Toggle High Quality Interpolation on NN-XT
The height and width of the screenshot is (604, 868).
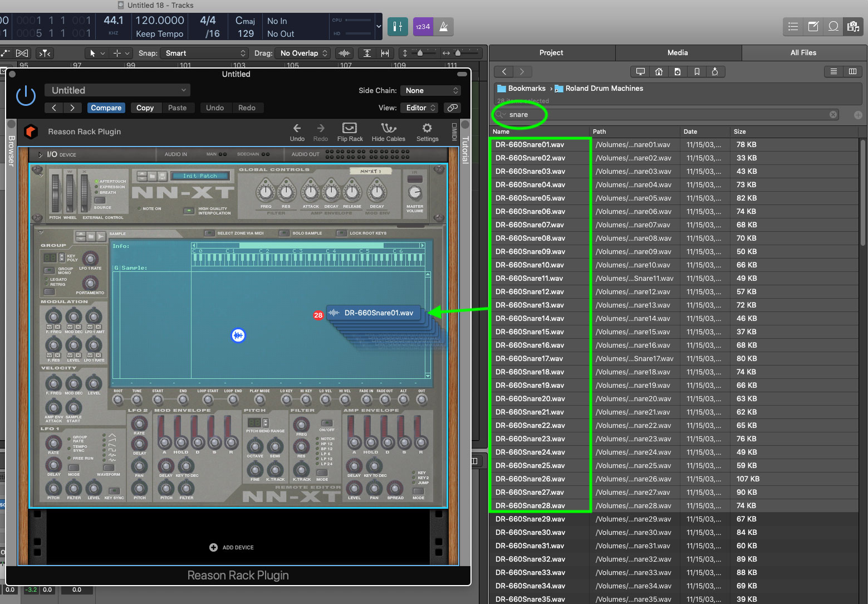pos(189,211)
